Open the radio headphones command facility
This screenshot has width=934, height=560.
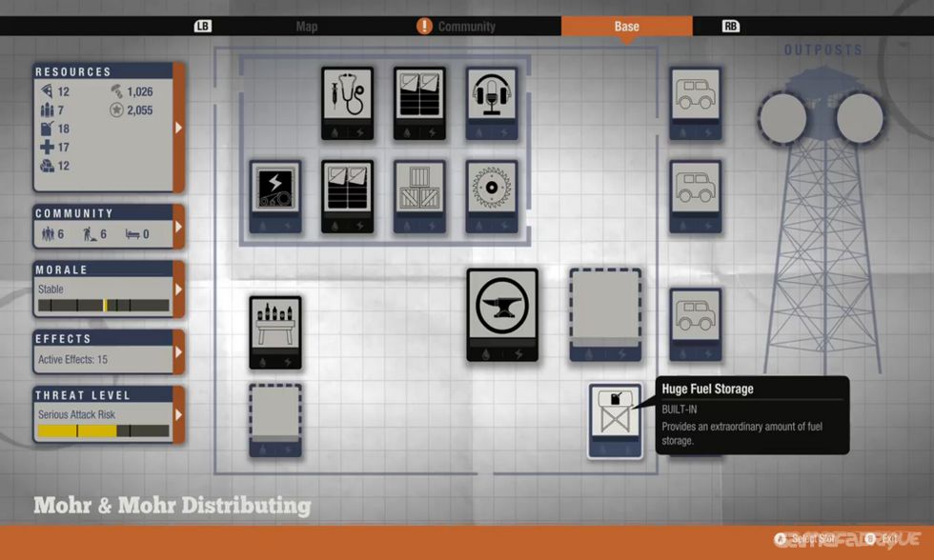coord(492,104)
